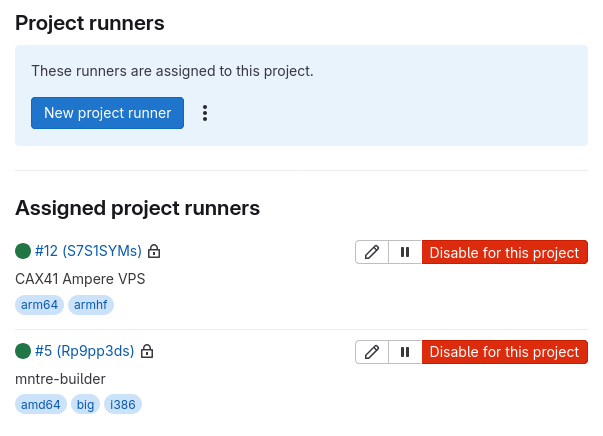
Task: Edit runner #5 with pencil icon
Action: pos(372,352)
